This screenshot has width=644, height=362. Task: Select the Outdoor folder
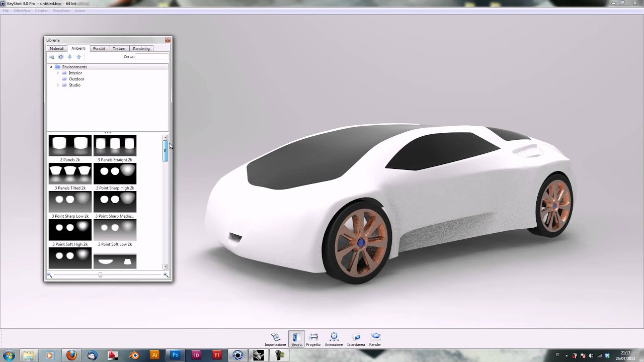(x=76, y=79)
